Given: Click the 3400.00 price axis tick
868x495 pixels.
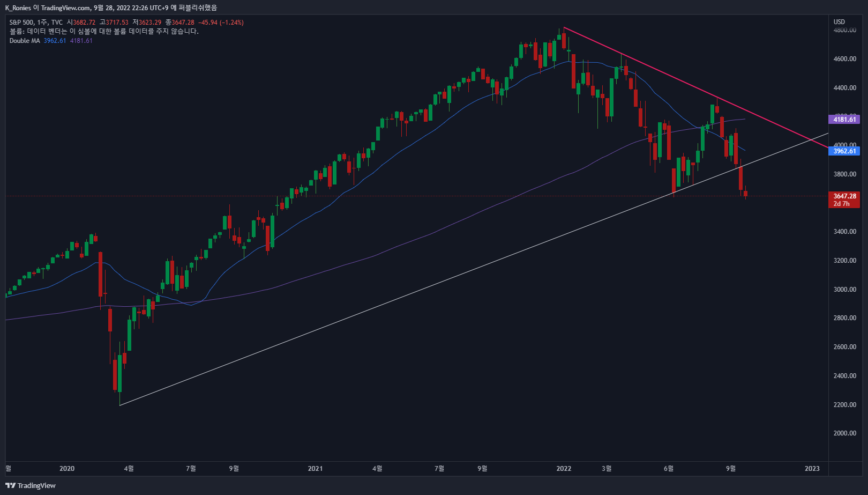Looking at the screenshot, I should click(845, 232).
